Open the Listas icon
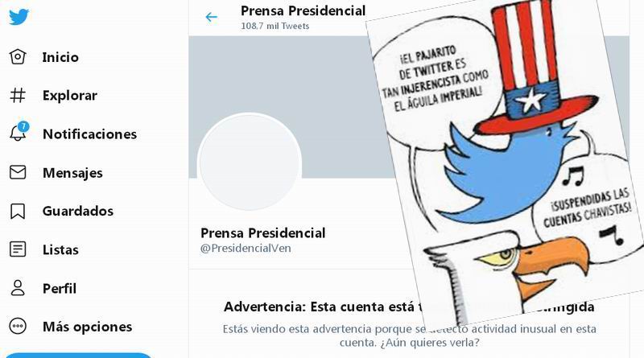This screenshot has width=644, height=358. (18, 249)
